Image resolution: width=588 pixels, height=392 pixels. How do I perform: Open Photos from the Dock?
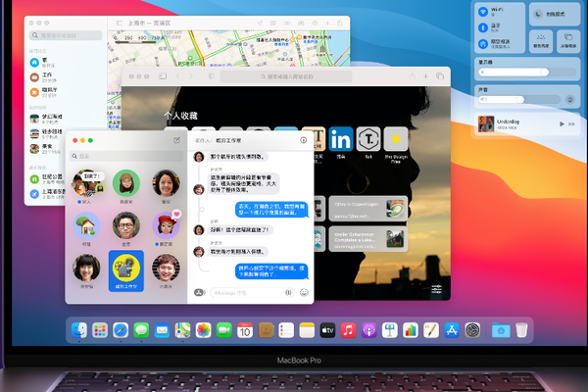(203, 330)
